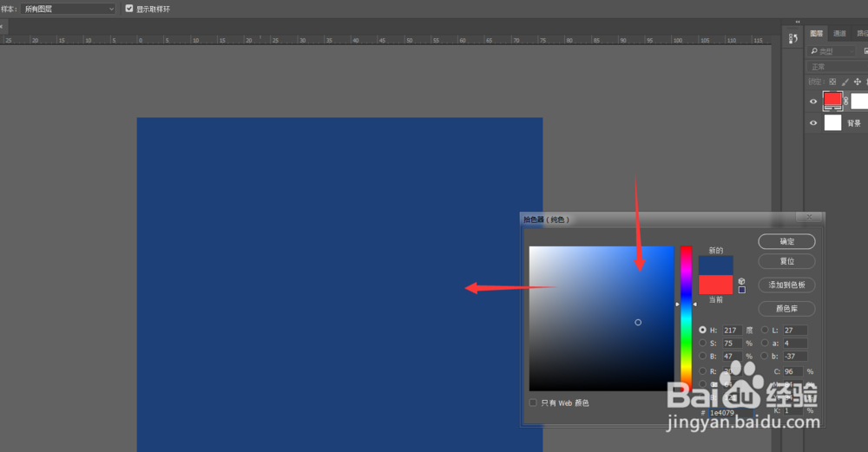The width and height of the screenshot is (868, 452).
Task: Lock layer position move icon
Action: coord(858,82)
